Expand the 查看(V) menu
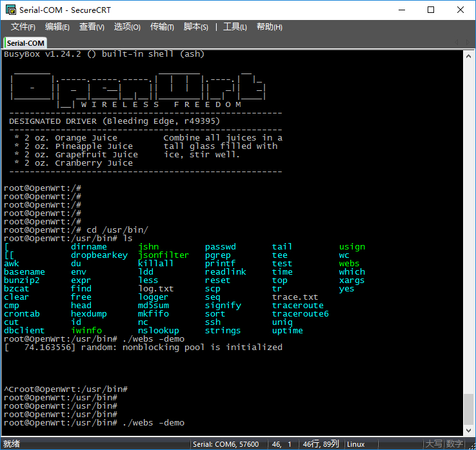This screenshot has height=450, width=476. pyautogui.click(x=92, y=26)
